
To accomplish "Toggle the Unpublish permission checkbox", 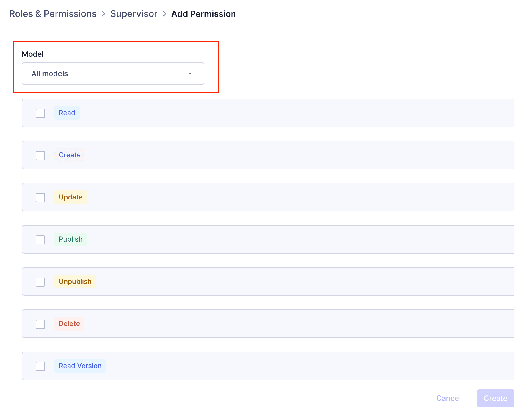I will (40, 282).
